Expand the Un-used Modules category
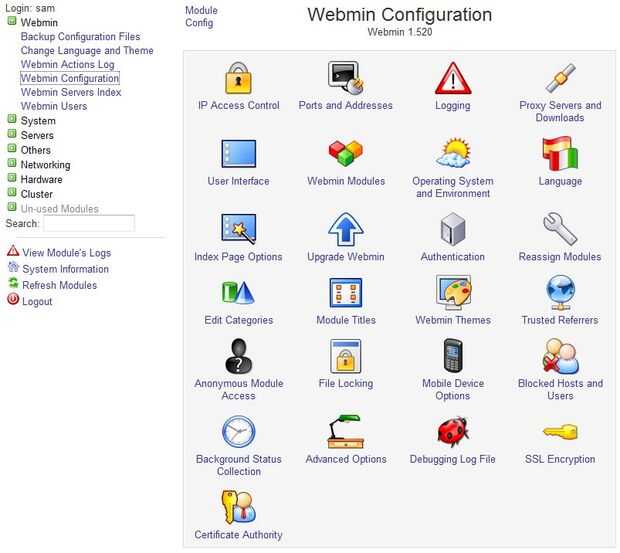The image size is (620, 553). pos(12,207)
